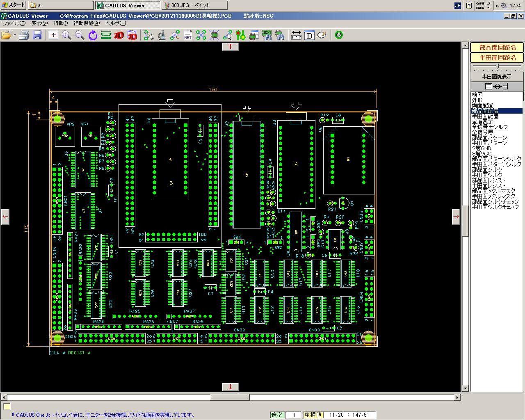Toggle the 部品面回路名 button
Image resolution: width=525 pixels, height=420 pixels.
click(497, 48)
